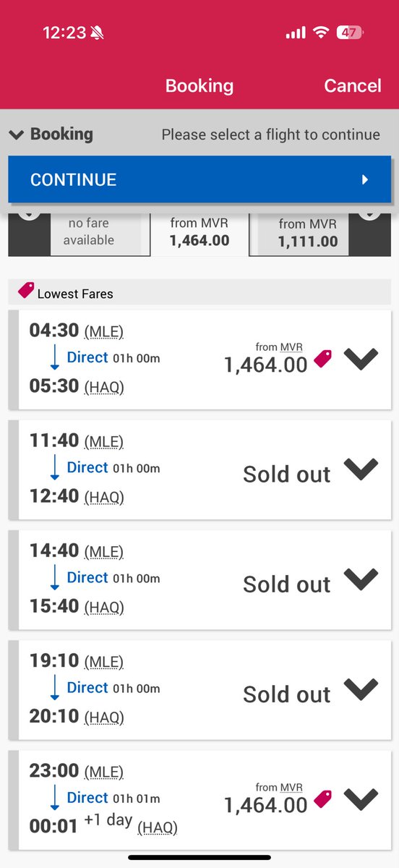Tap the lowest fare tag on 04:30 flight
Image resolution: width=399 pixels, height=868 pixels.
point(323,358)
